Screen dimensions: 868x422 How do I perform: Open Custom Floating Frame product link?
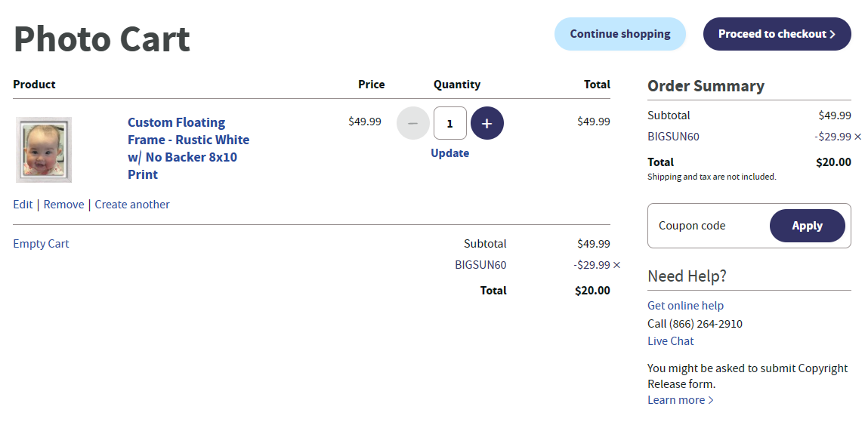click(x=188, y=148)
